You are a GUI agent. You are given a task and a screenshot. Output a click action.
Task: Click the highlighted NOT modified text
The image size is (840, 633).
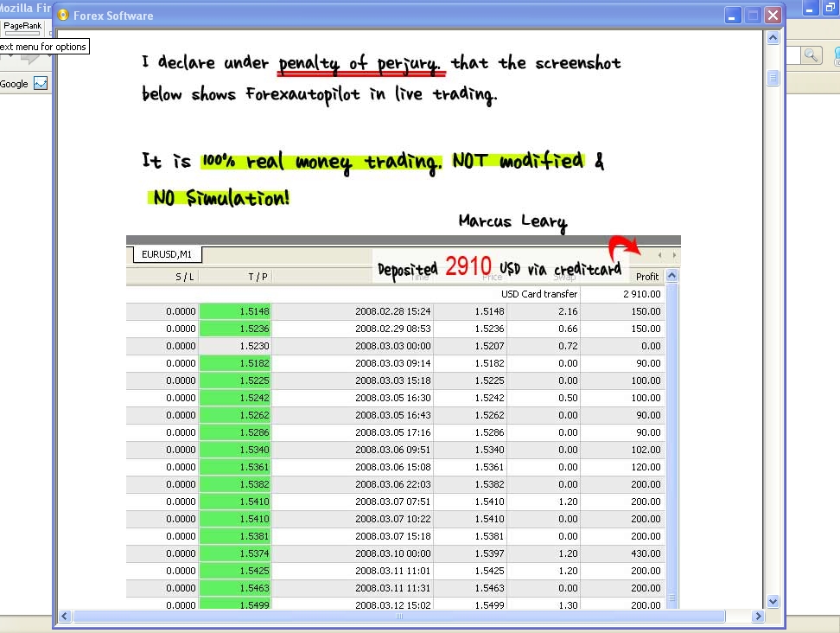pyautogui.click(x=518, y=160)
